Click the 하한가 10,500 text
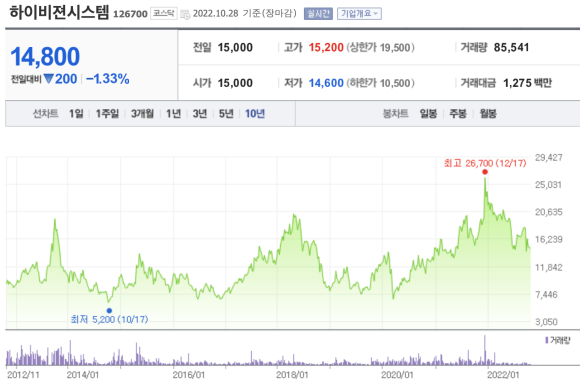The image size is (580, 392). [x=380, y=83]
